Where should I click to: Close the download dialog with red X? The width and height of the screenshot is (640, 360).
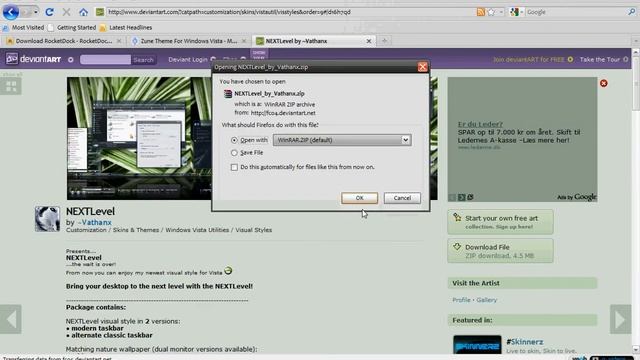click(x=422, y=67)
